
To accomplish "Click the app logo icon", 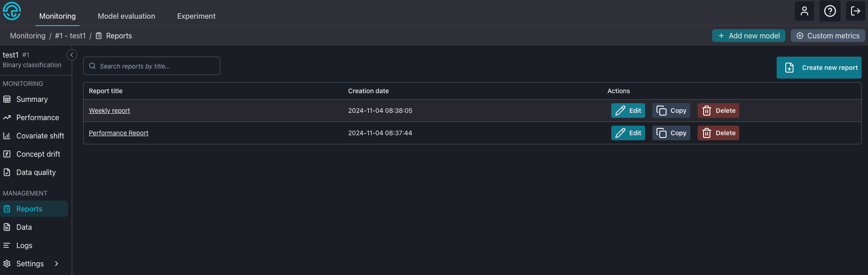I will point(12,11).
